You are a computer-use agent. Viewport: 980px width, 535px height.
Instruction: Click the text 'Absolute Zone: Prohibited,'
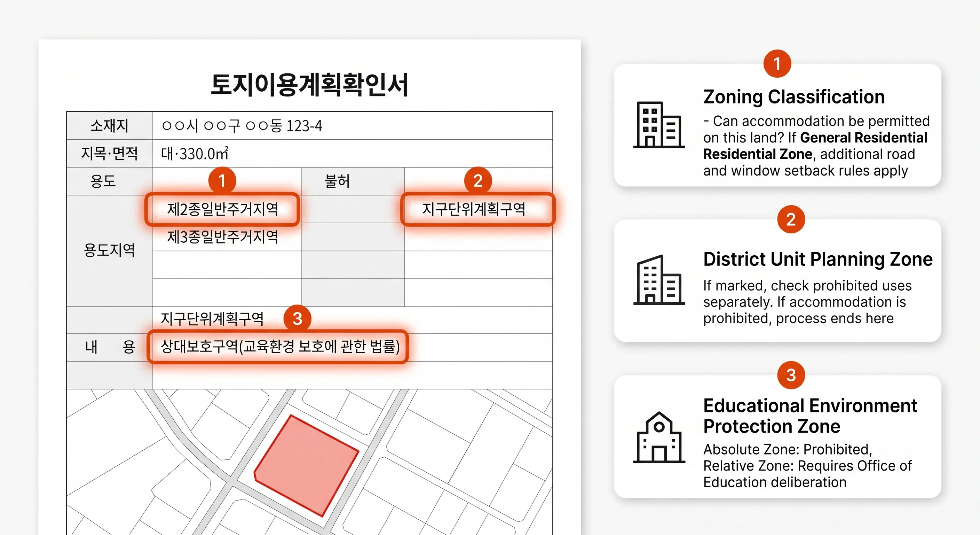tap(788, 449)
